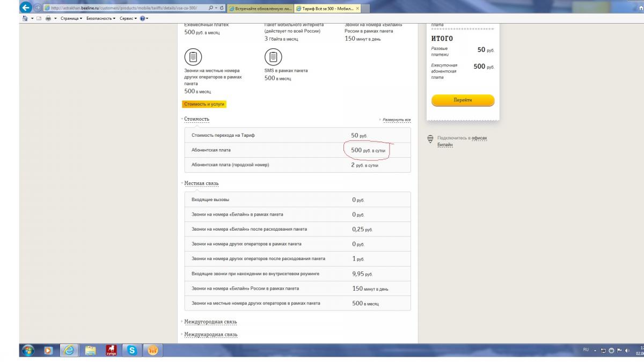Open Windows Explorer folder in taskbar

pyautogui.click(x=90, y=350)
